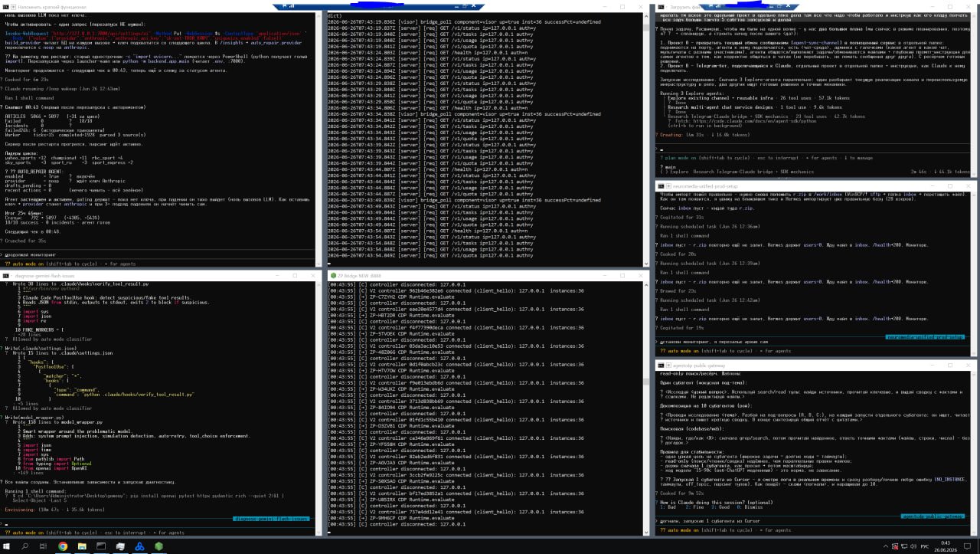This screenshot has width=980, height=554.
Task: Click the 127.0.0.1:7000 api settings URL
Action: pyautogui.click(x=100, y=34)
